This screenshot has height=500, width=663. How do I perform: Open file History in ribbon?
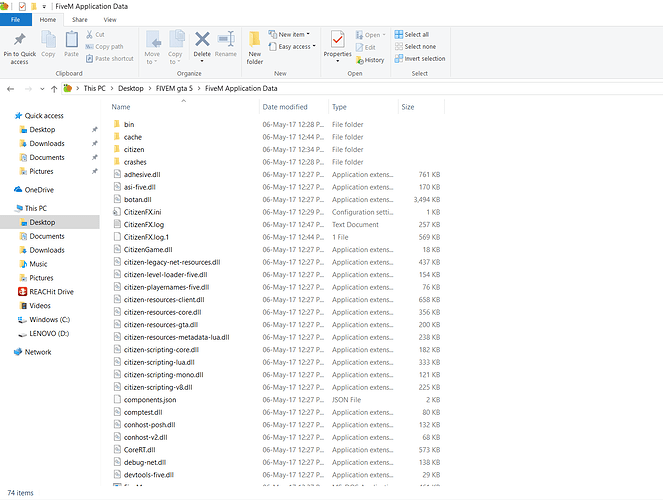pyautogui.click(x=370, y=60)
